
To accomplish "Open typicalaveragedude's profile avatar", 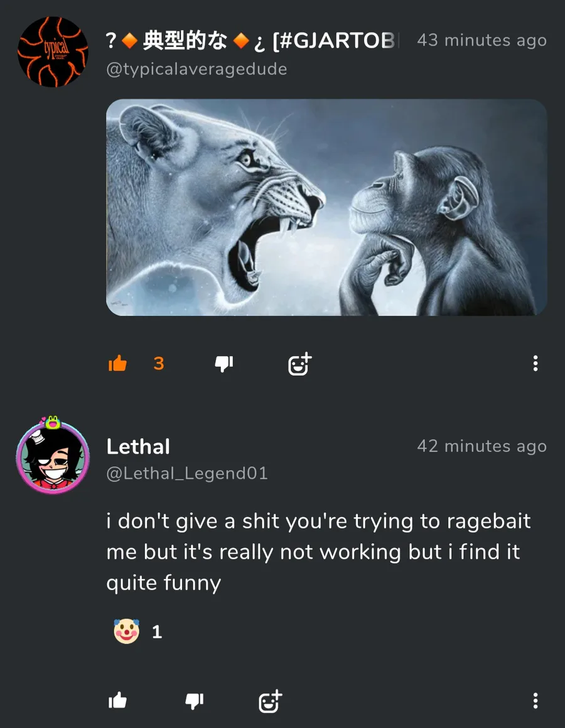I will (53, 52).
